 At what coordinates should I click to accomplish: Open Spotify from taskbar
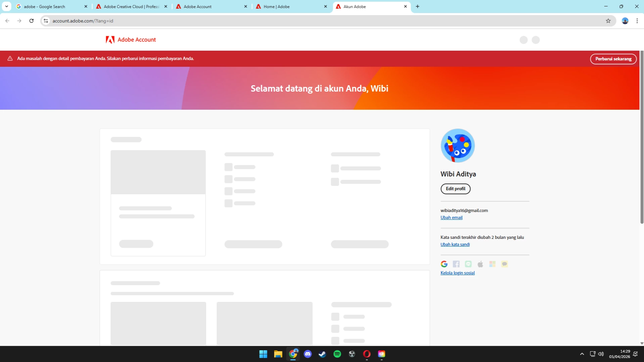[337, 354]
